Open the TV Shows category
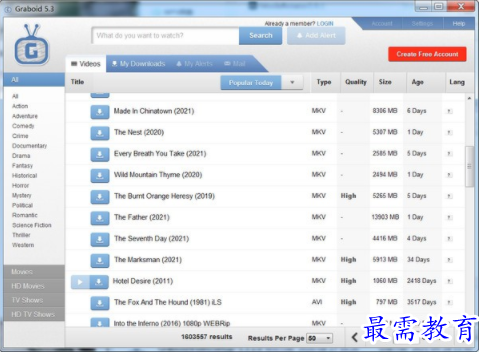The image size is (485, 360). 34,300
